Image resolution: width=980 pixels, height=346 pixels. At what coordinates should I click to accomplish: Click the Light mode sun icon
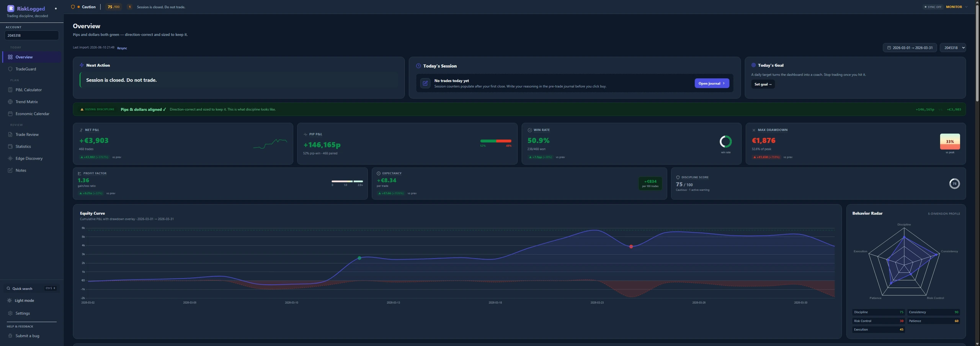coord(10,300)
